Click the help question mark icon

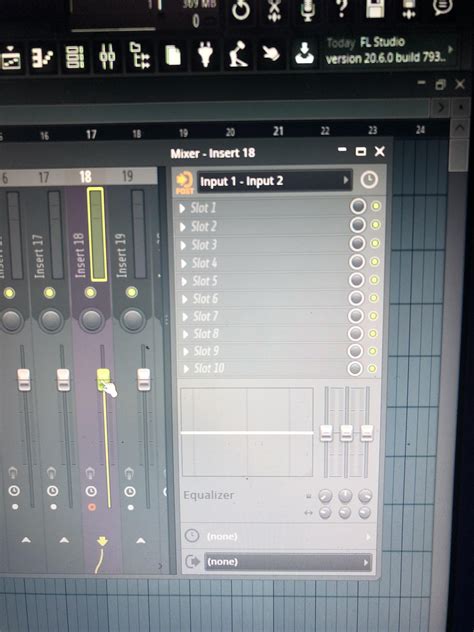click(341, 9)
